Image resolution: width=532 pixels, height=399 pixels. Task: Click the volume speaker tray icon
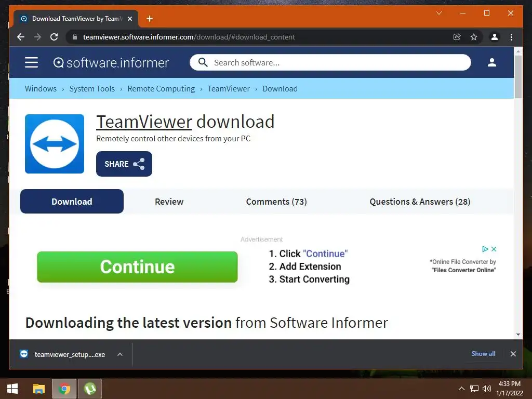pyautogui.click(x=486, y=389)
